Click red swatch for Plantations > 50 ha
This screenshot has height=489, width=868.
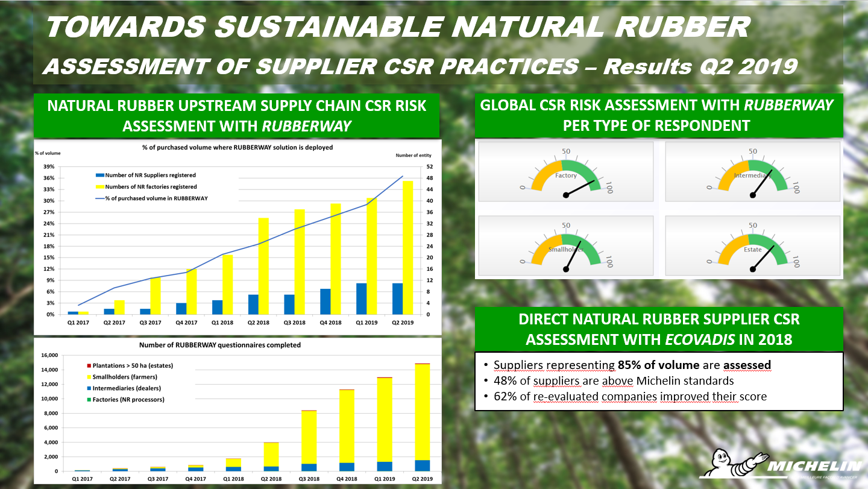point(89,366)
